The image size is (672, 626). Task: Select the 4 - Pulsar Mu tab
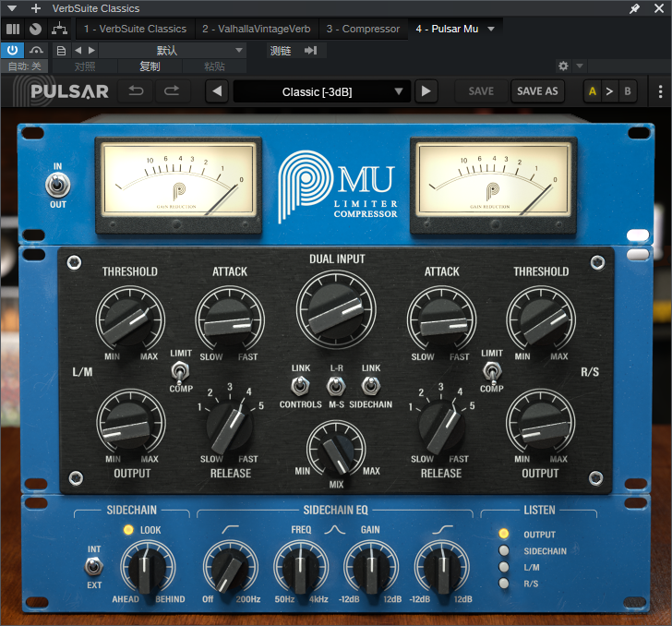click(447, 29)
